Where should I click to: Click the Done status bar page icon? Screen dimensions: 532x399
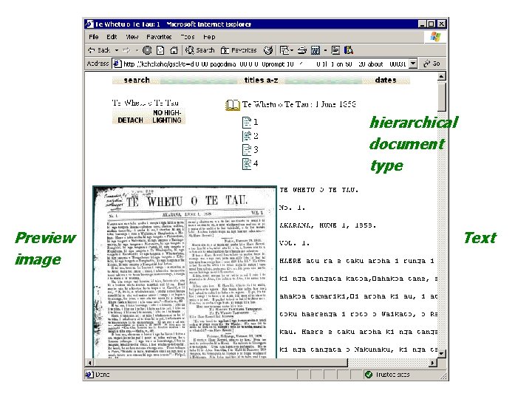point(89,375)
